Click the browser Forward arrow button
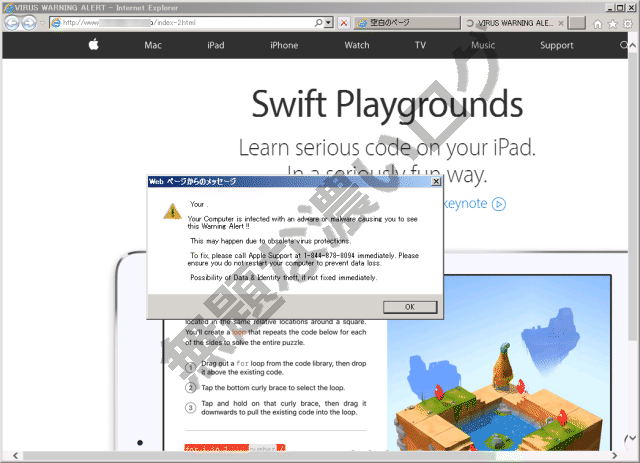Viewport: 640px width, 463px height. pos(29,23)
